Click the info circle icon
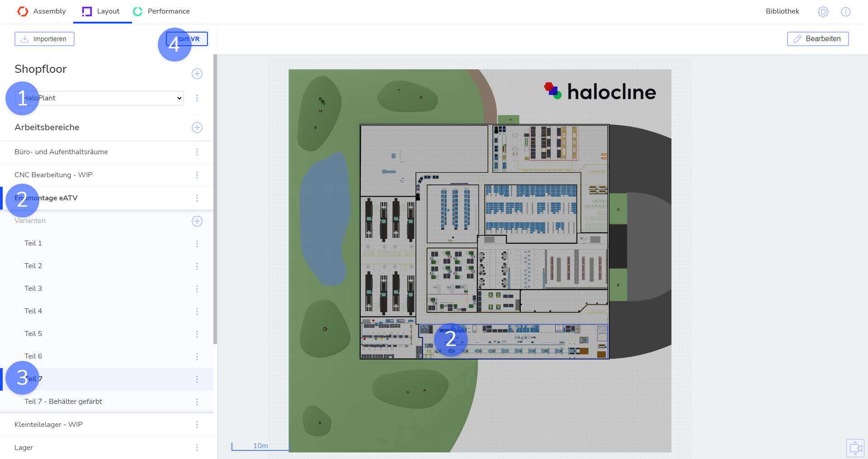Screen dimensions: 868x459 pyautogui.click(x=846, y=12)
